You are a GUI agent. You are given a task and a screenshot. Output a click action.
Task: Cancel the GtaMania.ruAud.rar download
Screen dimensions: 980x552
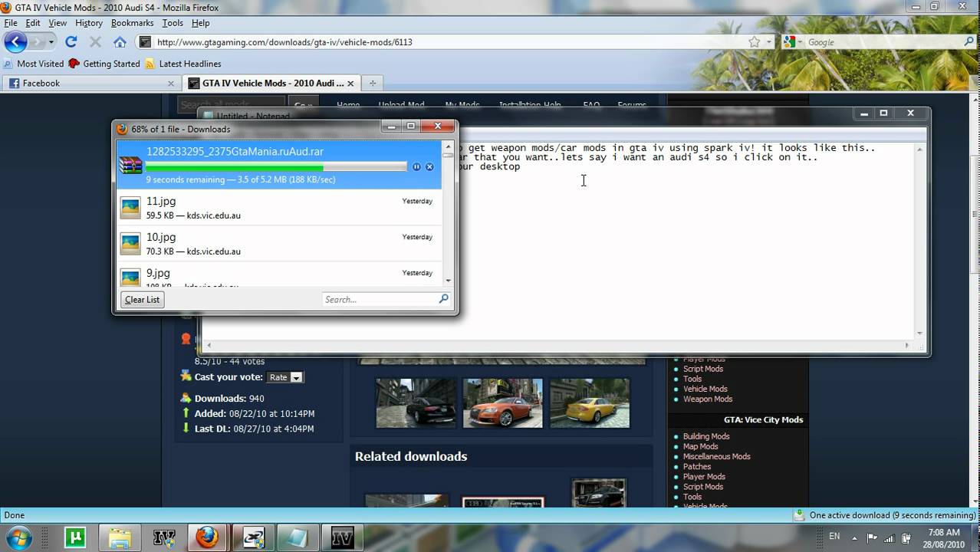point(429,166)
